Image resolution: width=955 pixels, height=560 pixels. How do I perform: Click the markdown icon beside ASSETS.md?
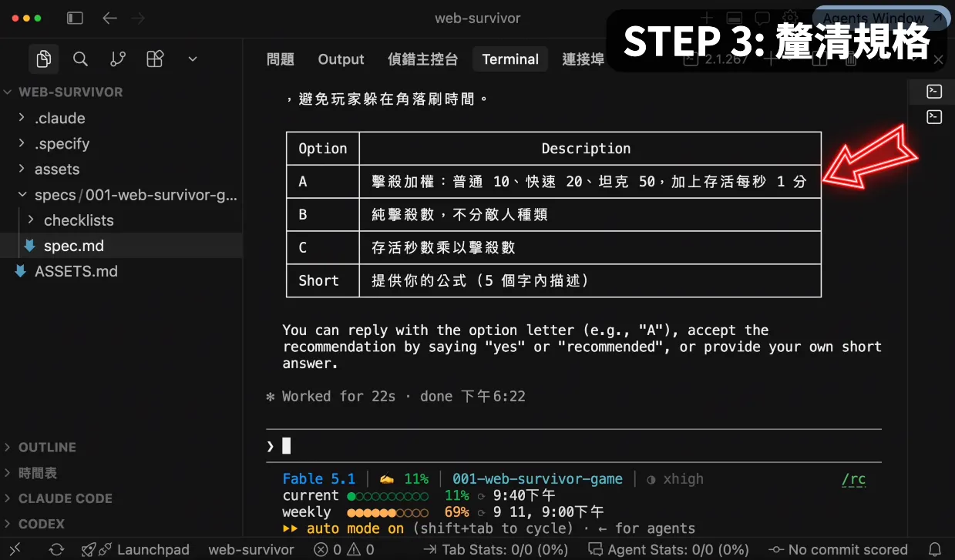[x=21, y=271]
